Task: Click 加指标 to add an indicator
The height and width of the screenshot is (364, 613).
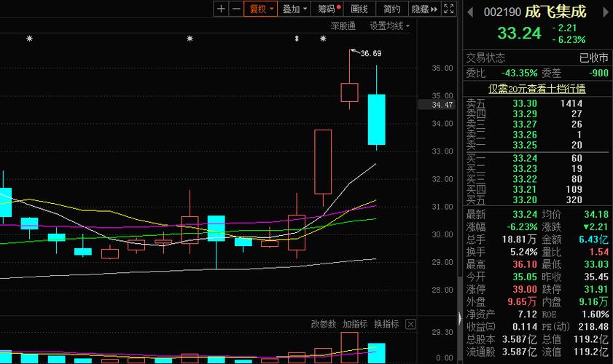Action: pos(354,324)
